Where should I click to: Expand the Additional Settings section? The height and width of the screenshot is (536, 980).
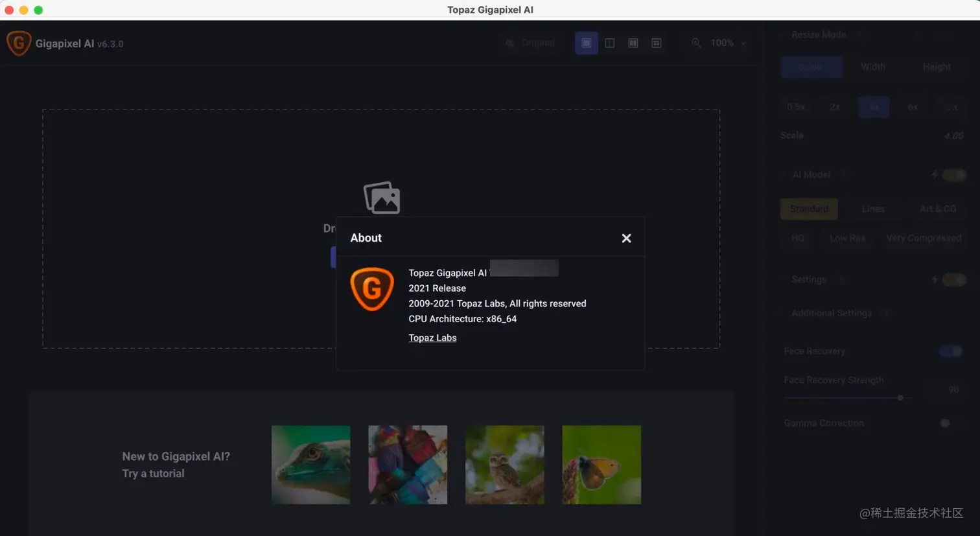(x=832, y=313)
